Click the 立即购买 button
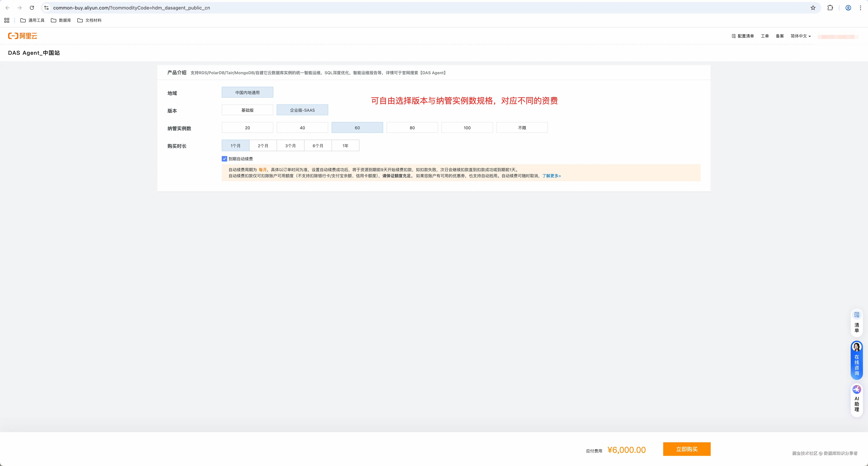The image size is (868, 466). [x=686, y=449]
